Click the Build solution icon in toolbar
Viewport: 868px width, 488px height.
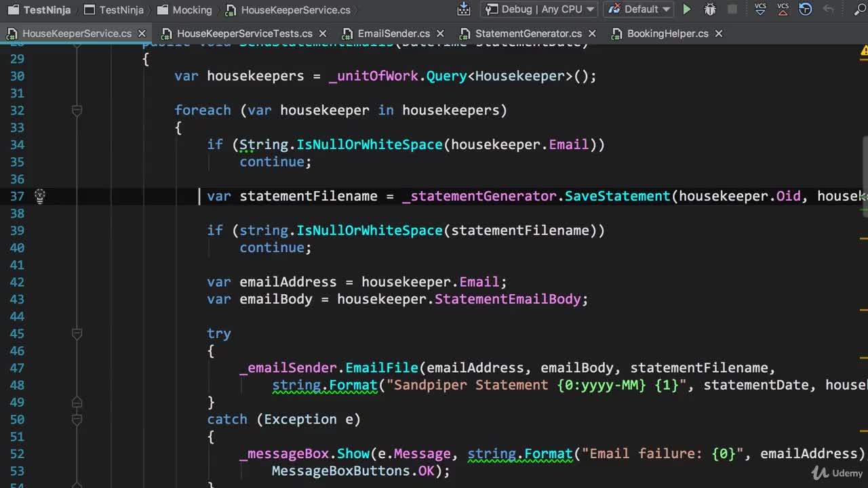pyautogui.click(x=464, y=9)
